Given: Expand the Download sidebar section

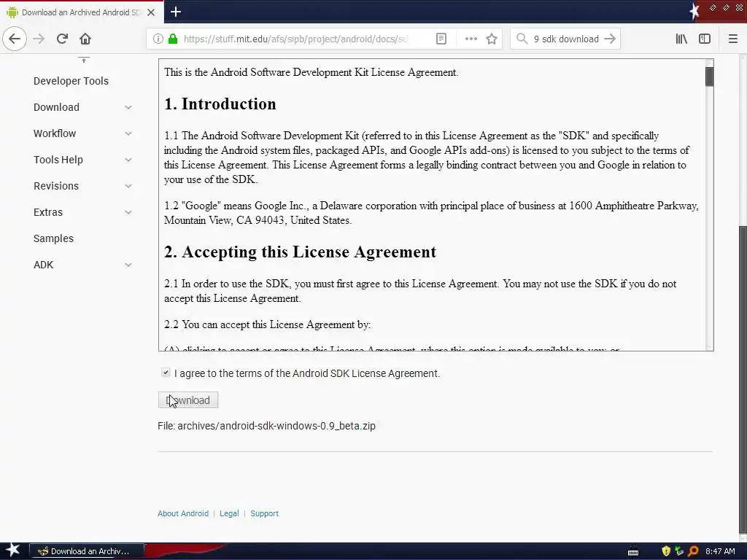Looking at the screenshot, I should tap(128, 107).
